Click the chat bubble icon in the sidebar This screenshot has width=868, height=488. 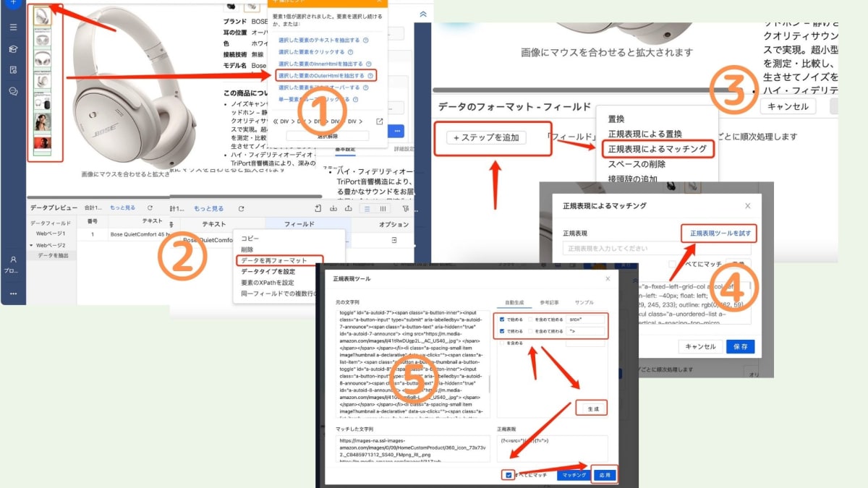(13, 91)
